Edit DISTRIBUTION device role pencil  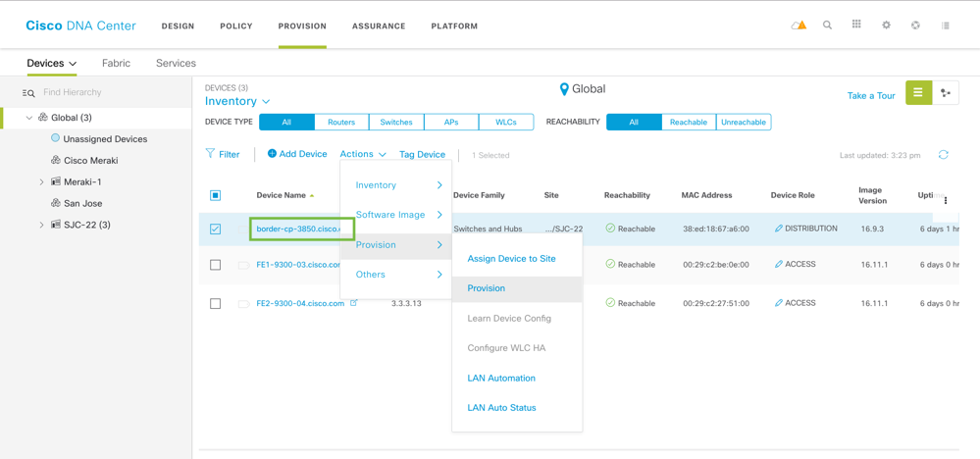coord(778,229)
